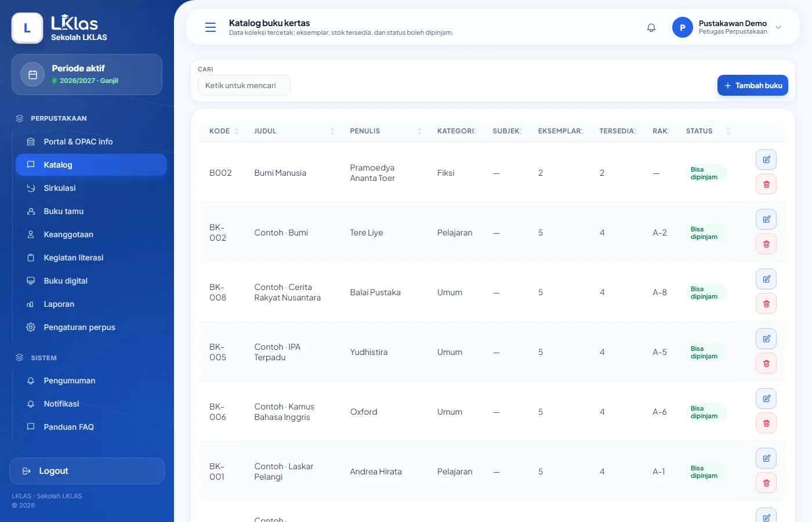The height and width of the screenshot is (522, 812).
Task: Delete the IPA Terpadu book
Action: click(x=766, y=364)
